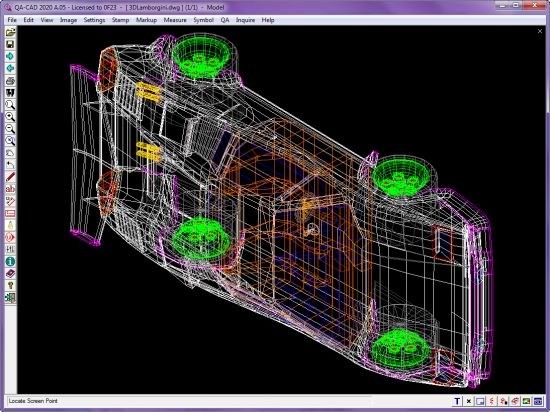Choose the 'ab' text markup tool
The height and width of the screenshot is (412, 550).
pyautogui.click(x=10, y=189)
